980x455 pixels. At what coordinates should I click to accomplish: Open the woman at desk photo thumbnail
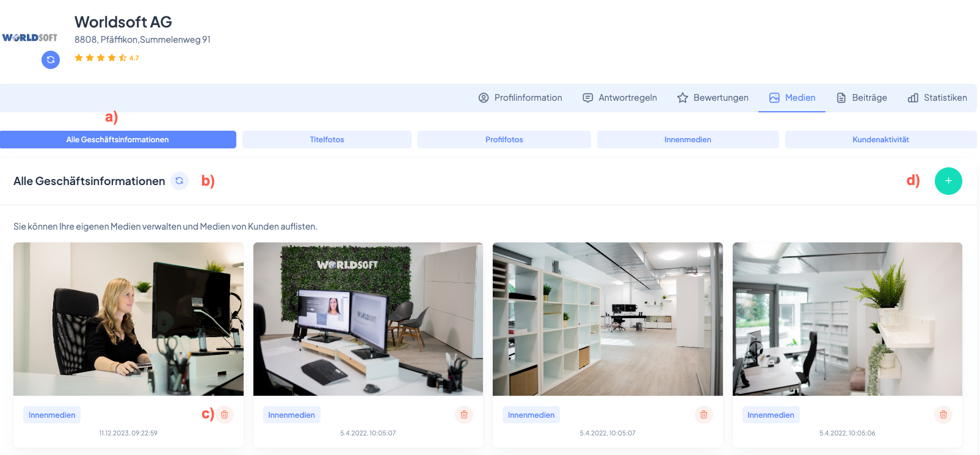[x=128, y=319]
